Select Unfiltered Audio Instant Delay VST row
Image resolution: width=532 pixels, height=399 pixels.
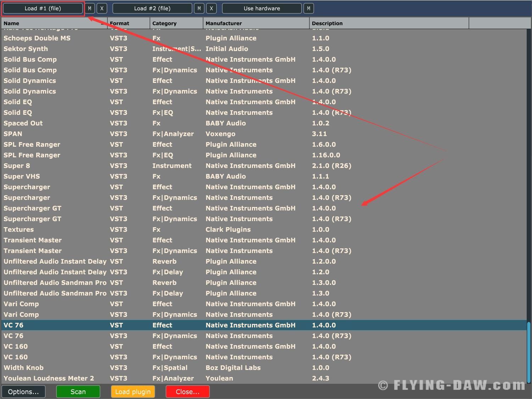coord(264,262)
